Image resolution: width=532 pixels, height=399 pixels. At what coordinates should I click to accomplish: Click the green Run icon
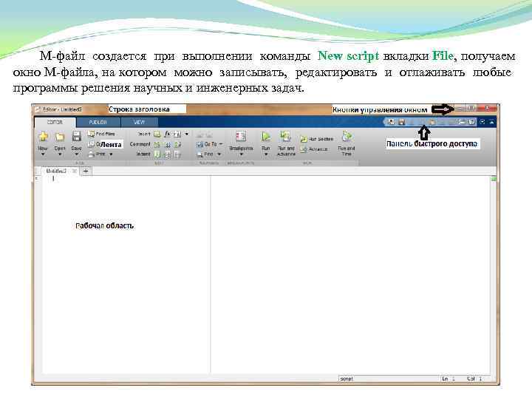[x=266, y=137]
